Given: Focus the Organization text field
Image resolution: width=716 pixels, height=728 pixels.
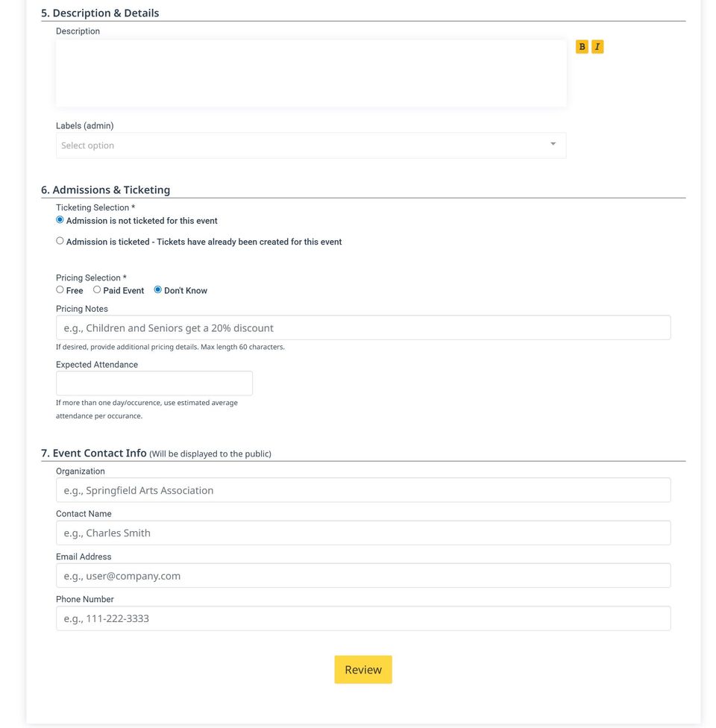Looking at the screenshot, I should tap(363, 490).
